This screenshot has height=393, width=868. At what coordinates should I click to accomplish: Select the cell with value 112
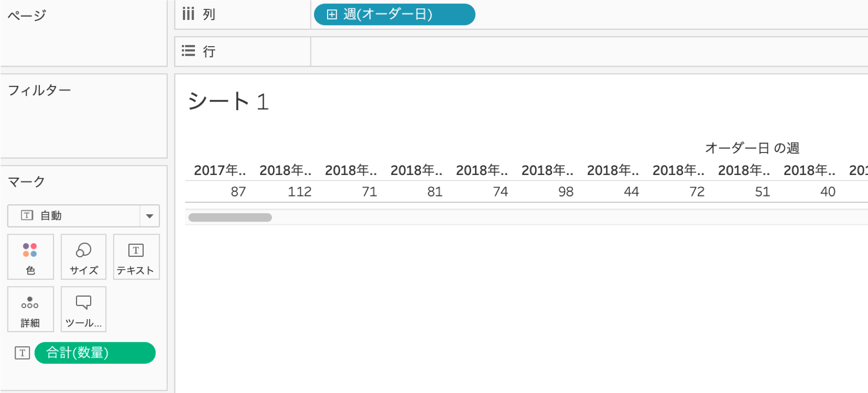[300, 192]
